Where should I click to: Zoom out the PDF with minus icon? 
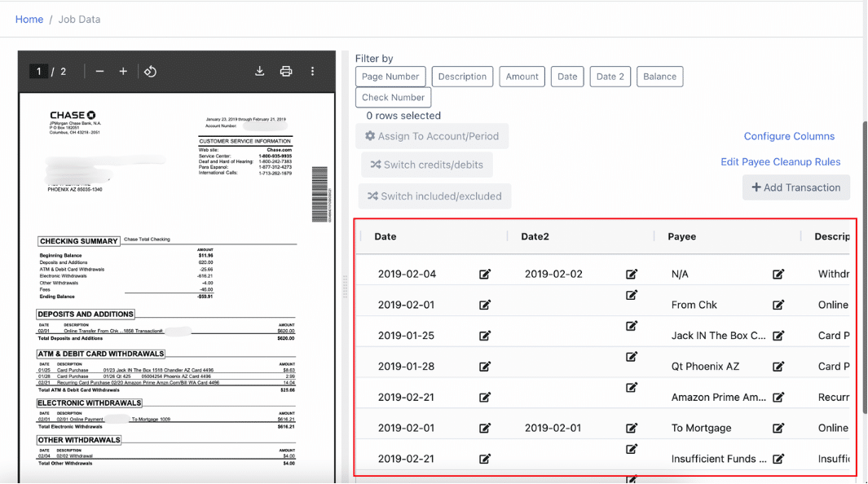[x=99, y=72]
